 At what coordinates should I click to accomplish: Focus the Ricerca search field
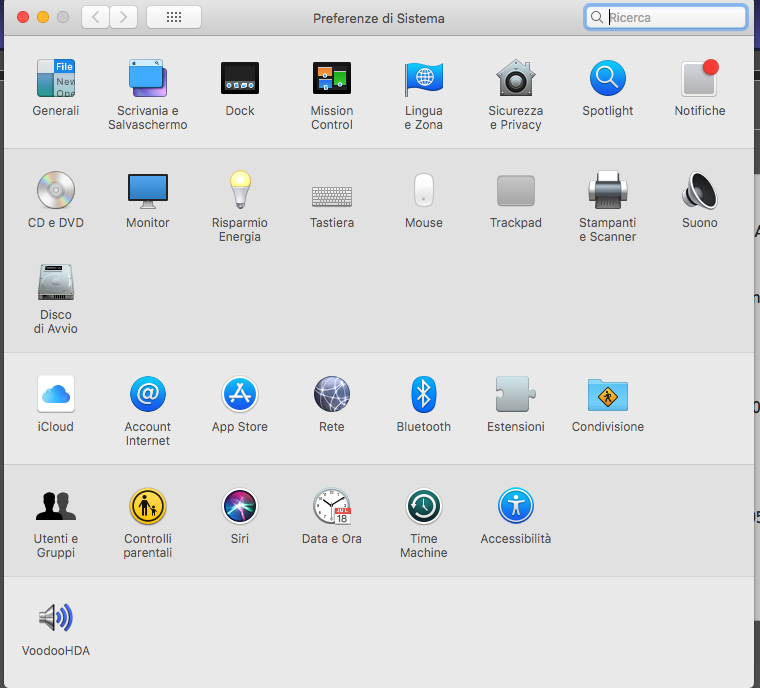(x=666, y=17)
